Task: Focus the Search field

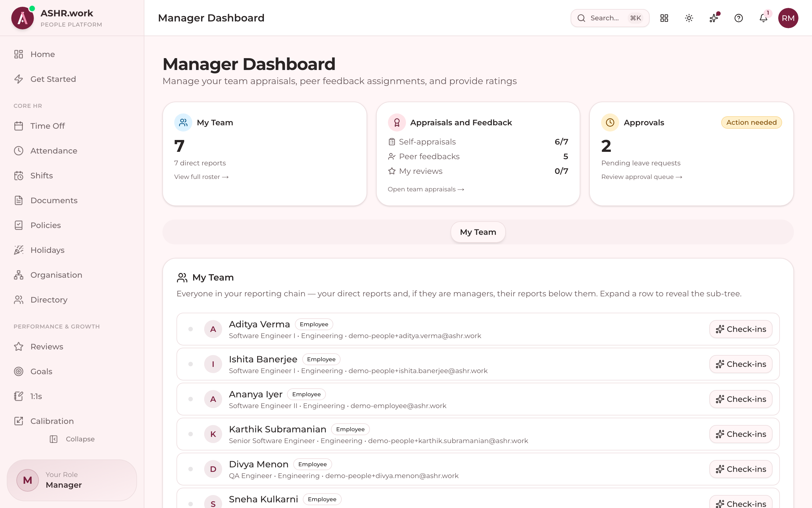Action: click(x=610, y=18)
